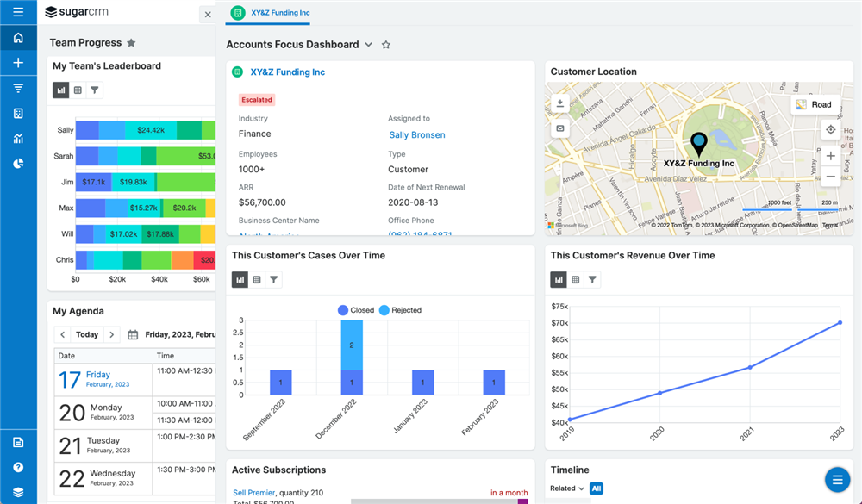Select the All filter in Timeline
Image resolution: width=862 pixels, height=504 pixels.
coord(596,488)
